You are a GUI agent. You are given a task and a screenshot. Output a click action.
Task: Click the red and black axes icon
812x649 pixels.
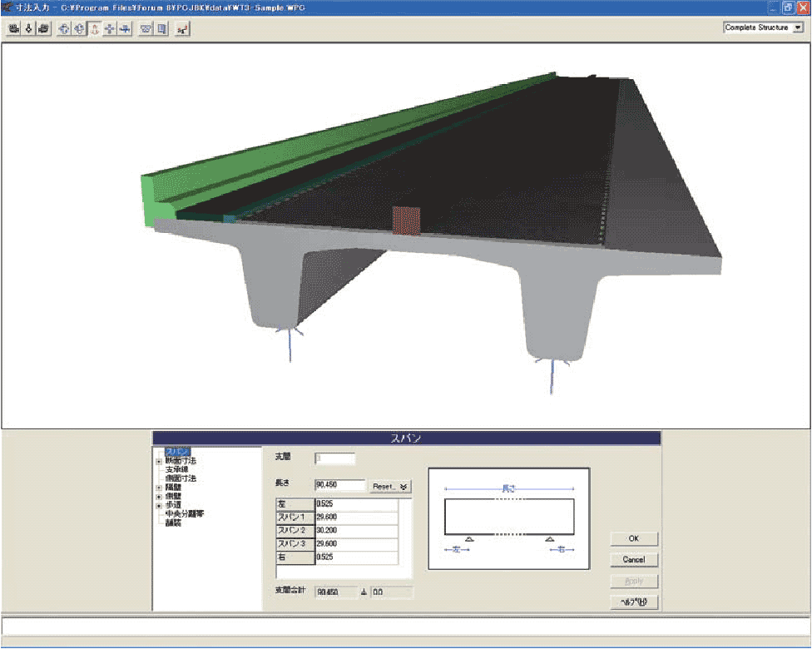182,29
